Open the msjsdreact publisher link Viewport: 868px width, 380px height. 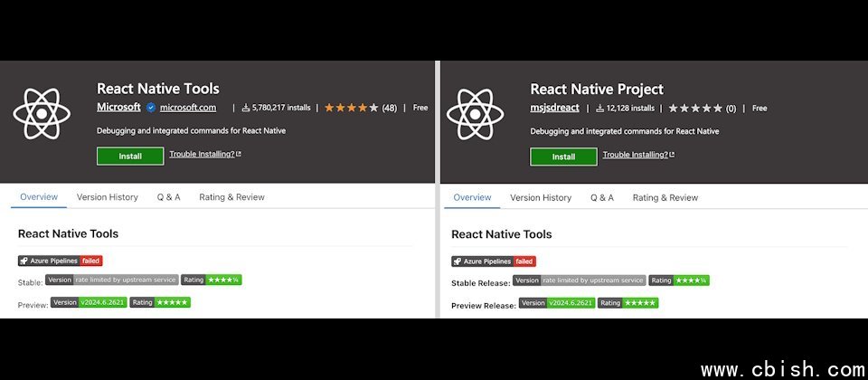pos(554,108)
